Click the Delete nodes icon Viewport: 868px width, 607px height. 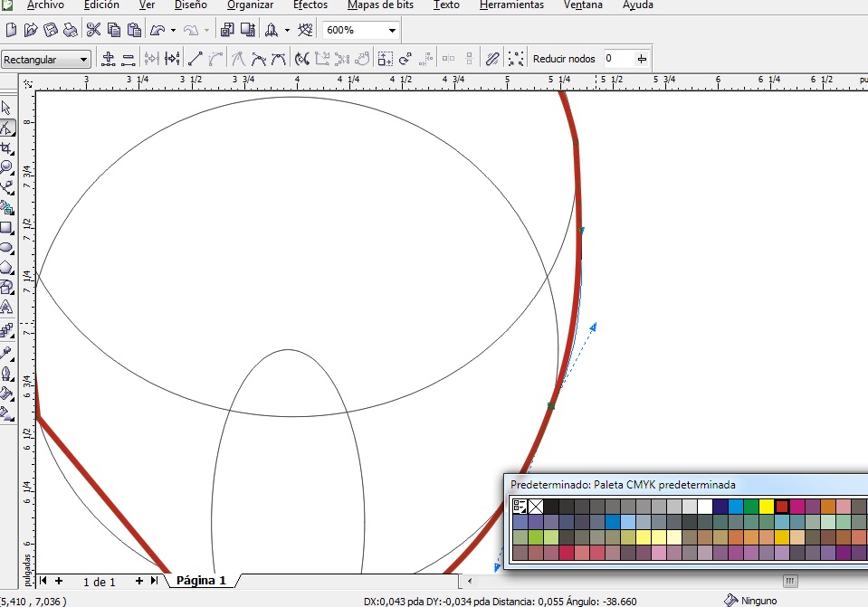click(x=129, y=59)
